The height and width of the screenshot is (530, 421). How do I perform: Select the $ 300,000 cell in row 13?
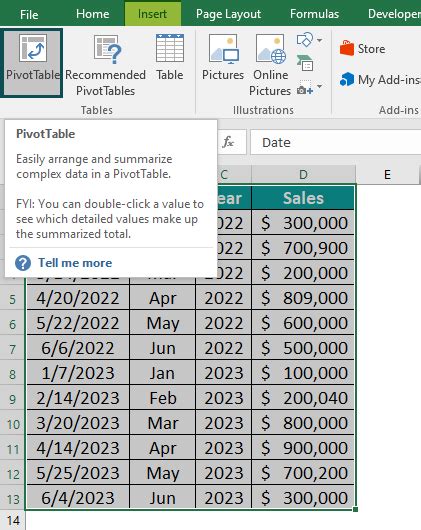point(303,498)
